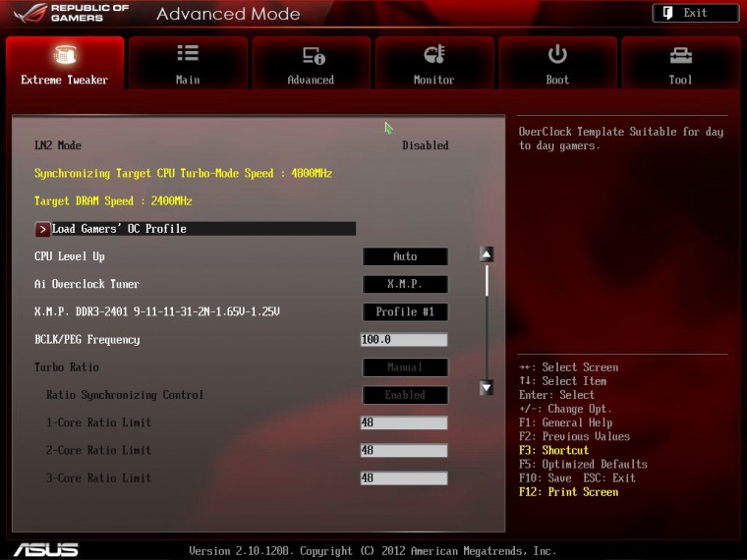Click the LN2 Mode label
The width and height of the screenshot is (747, 560).
tap(58, 145)
